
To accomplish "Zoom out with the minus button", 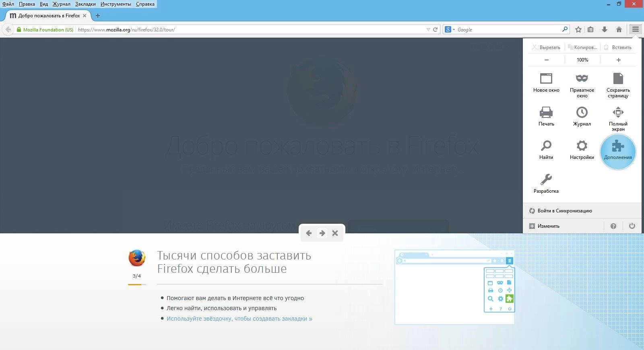I will point(547,60).
